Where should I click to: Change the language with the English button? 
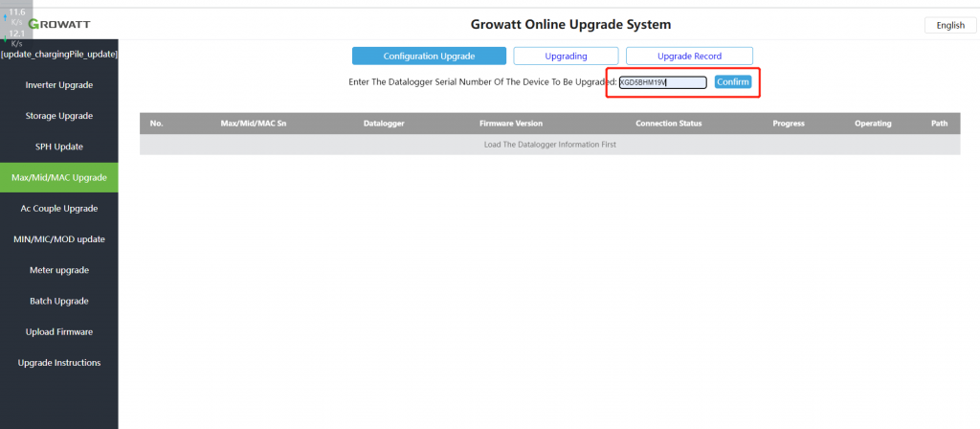950,25
